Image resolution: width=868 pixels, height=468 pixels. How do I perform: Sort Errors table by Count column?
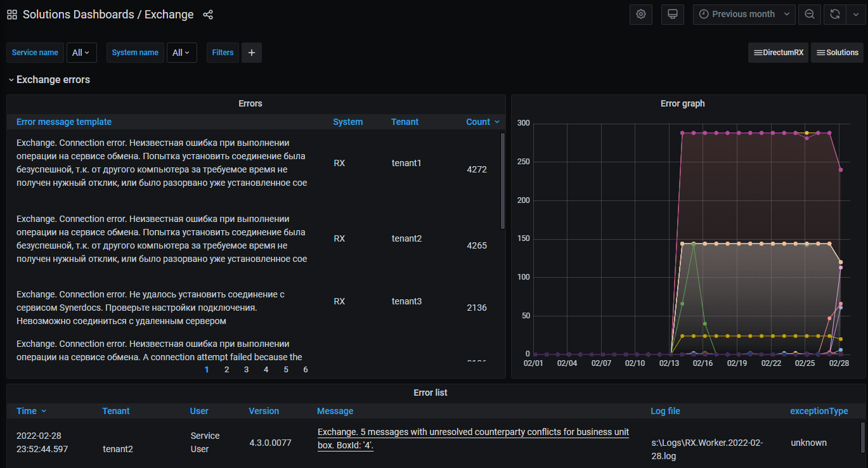tap(478, 122)
